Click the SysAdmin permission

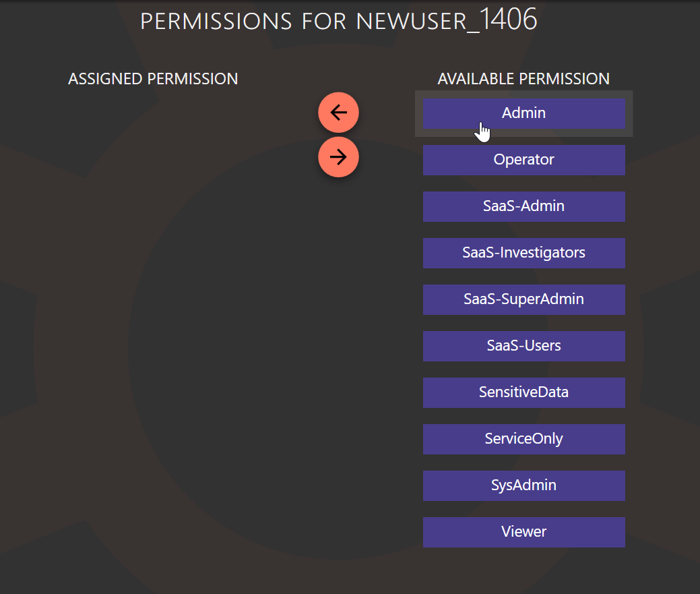click(523, 485)
